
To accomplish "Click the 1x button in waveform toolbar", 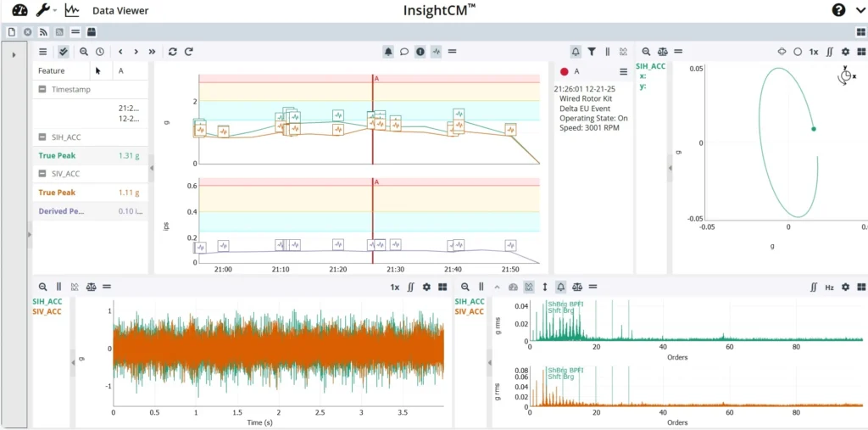I will point(394,288).
